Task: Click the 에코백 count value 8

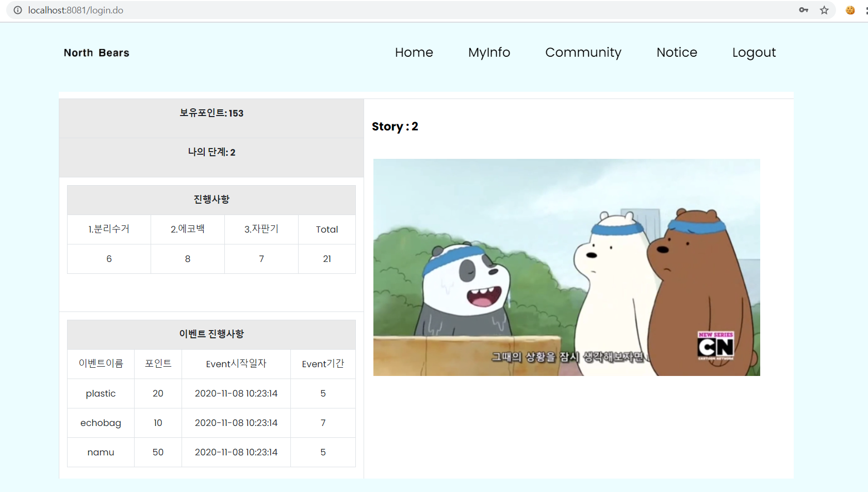Action: (x=188, y=259)
